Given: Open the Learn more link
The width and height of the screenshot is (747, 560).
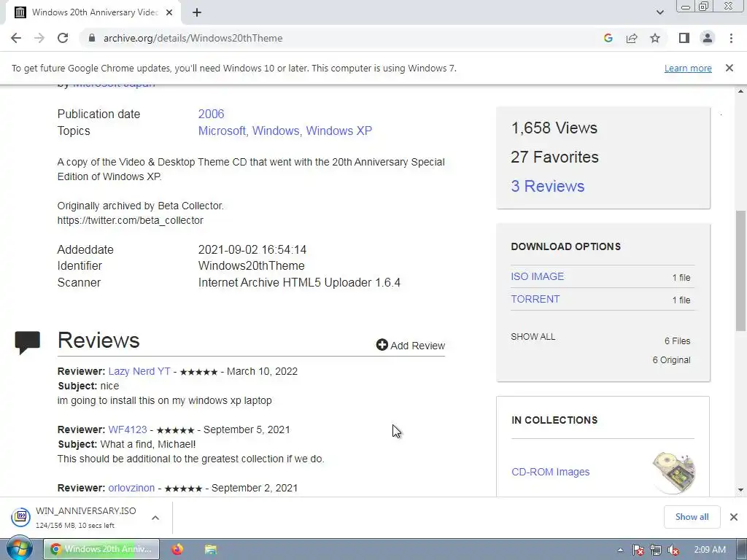Looking at the screenshot, I should pyautogui.click(x=688, y=68).
